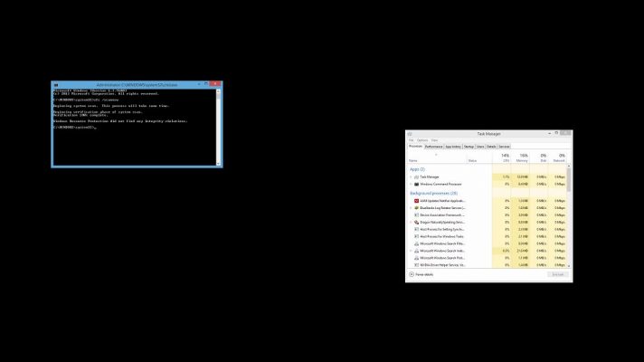The height and width of the screenshot is (362, 644).
Task: Click CPU value in Task Manager row
Action: [507, 177]
